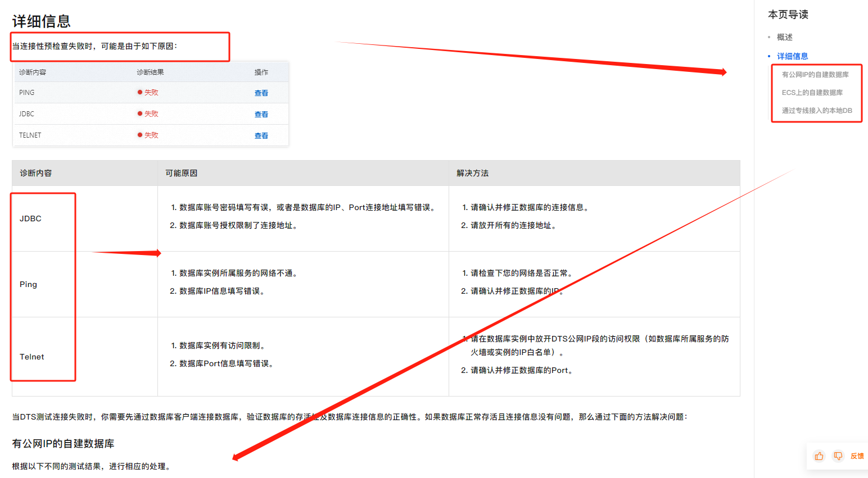Click the red failure dot in PING row
This screenshot has width=868, height=478.
(x=140, y=92)
